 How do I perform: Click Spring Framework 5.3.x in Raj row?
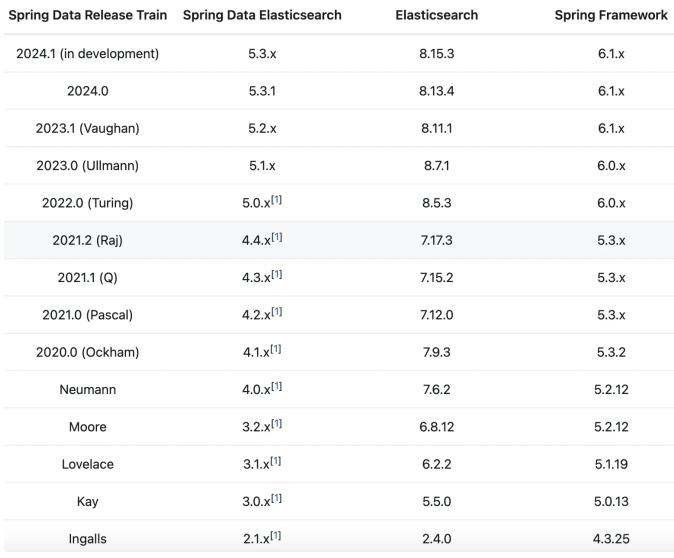(x=611, y=240)
